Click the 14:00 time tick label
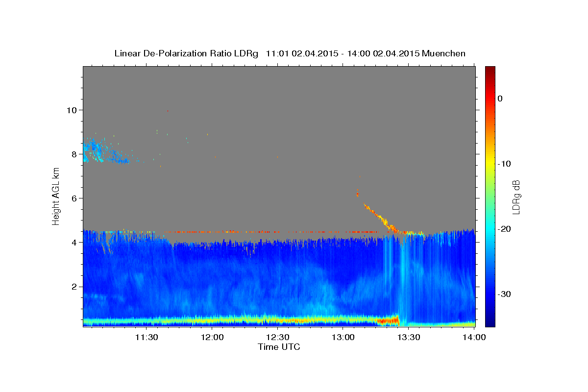Image resolution: width=588 pixels, height=392 pixels. click(474, 337)
